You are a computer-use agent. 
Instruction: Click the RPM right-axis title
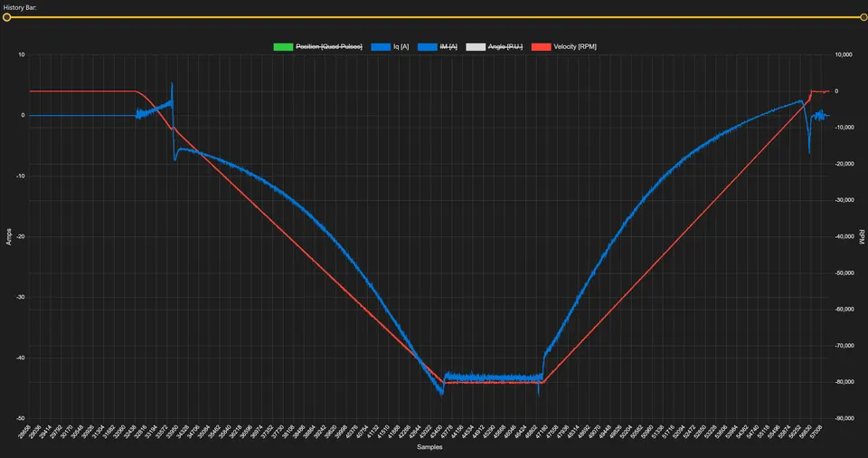click(x=861, y=237)
